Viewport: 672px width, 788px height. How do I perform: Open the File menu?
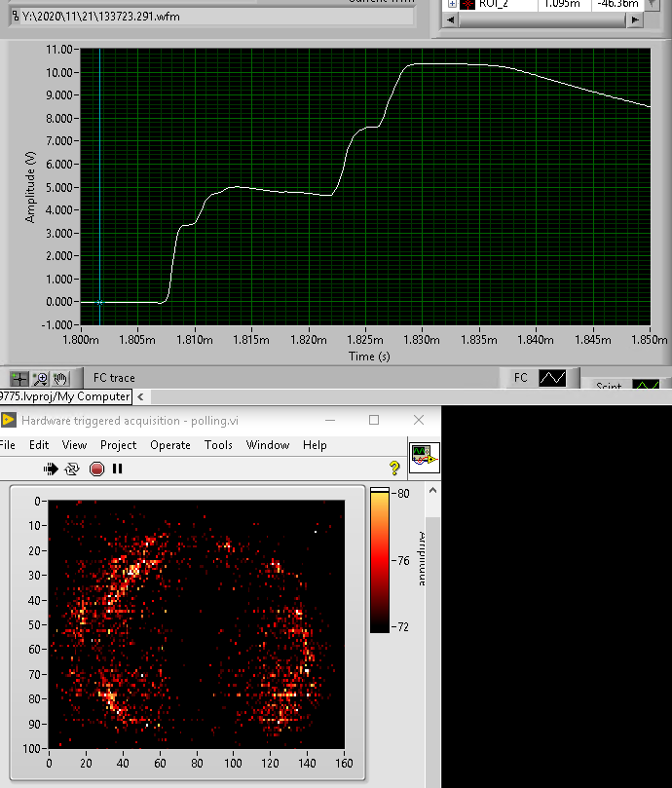pos(8,445)
